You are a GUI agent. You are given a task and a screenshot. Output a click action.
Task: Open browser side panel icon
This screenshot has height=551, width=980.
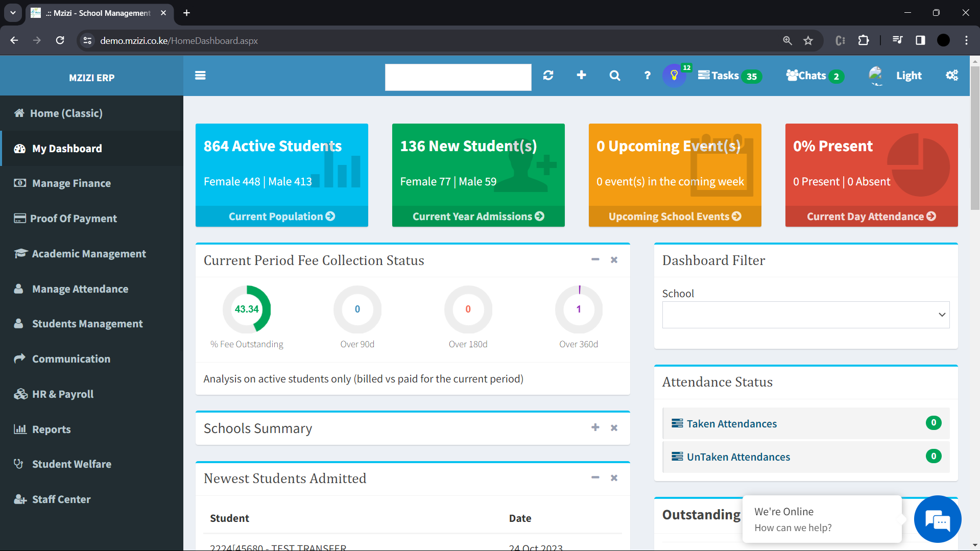pos(920,40)
